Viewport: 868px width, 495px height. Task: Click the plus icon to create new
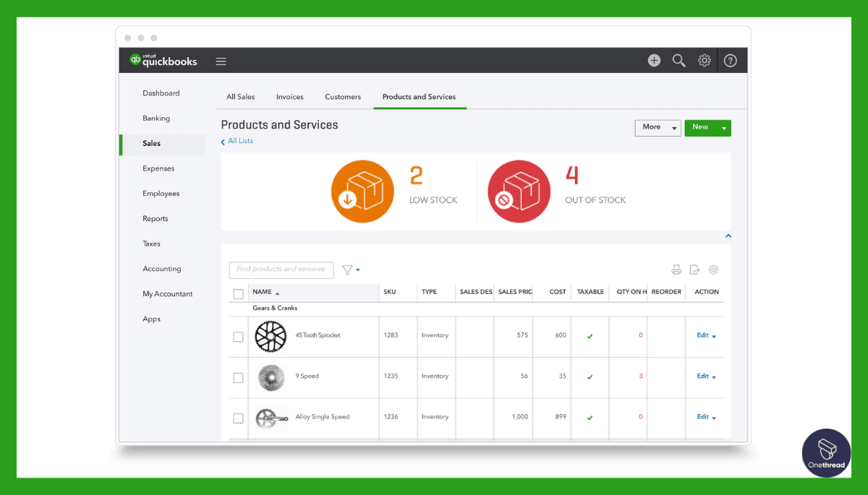pyautogui.click(x=654, y=60)
